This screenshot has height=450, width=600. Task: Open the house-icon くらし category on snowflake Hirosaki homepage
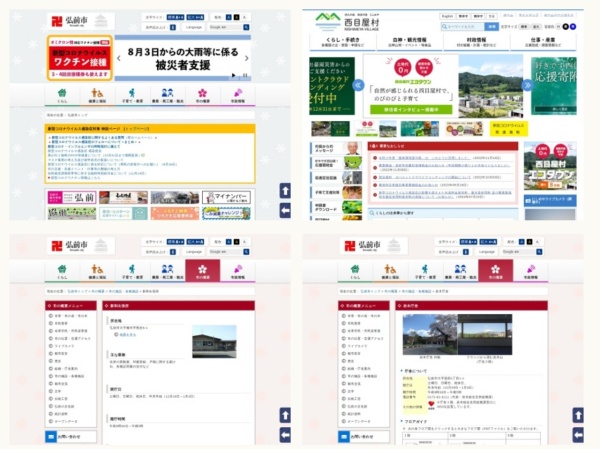tap(62, 95)
